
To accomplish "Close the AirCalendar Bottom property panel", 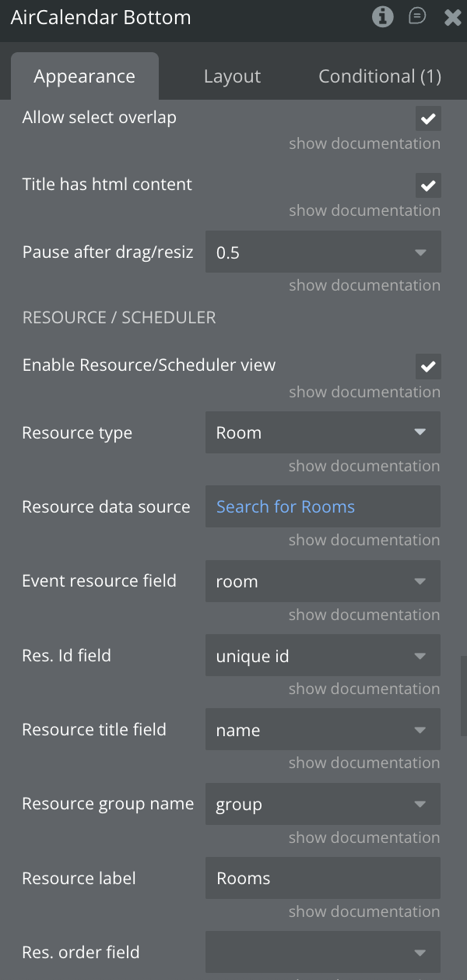I will click(452, 17).
